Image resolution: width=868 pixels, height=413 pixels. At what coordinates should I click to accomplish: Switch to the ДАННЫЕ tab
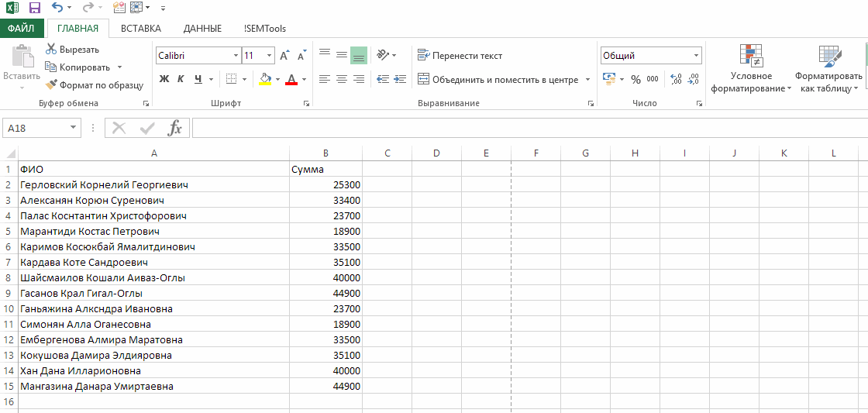coord(202,28)
